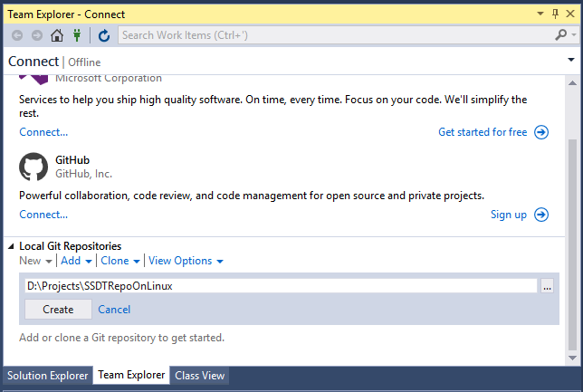583x392 pixels.
Task: Expand the Clone dropdown
Action: (x=120, y=261)
